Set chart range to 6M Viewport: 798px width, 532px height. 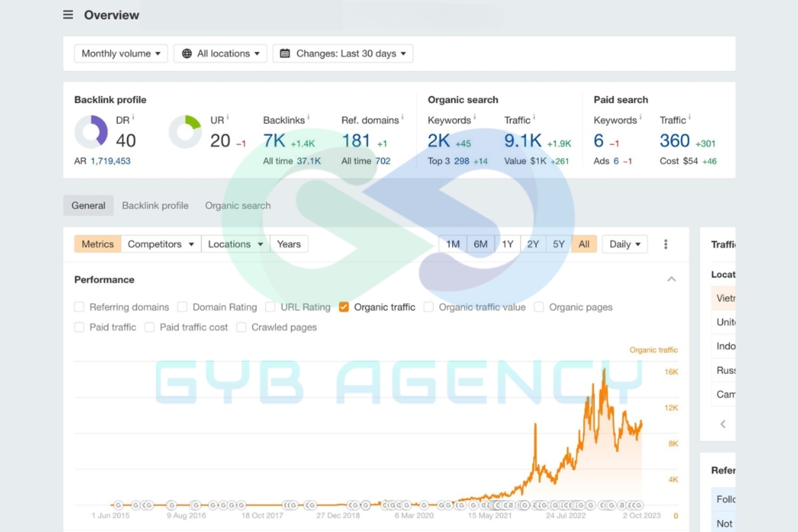[x=481, y=244]
